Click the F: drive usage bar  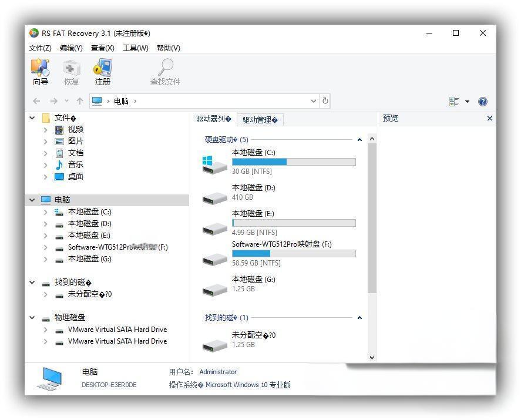[294, 254]
